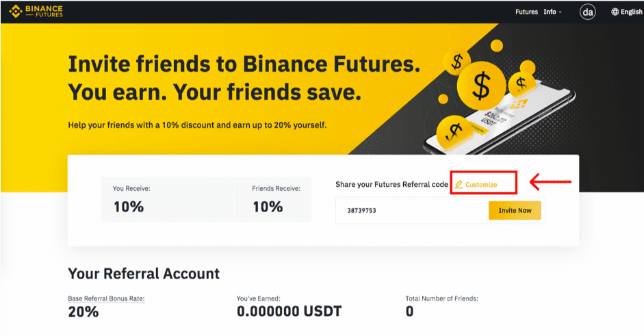
Task: Click the Customize referral code link
Action: click(481, 185)
